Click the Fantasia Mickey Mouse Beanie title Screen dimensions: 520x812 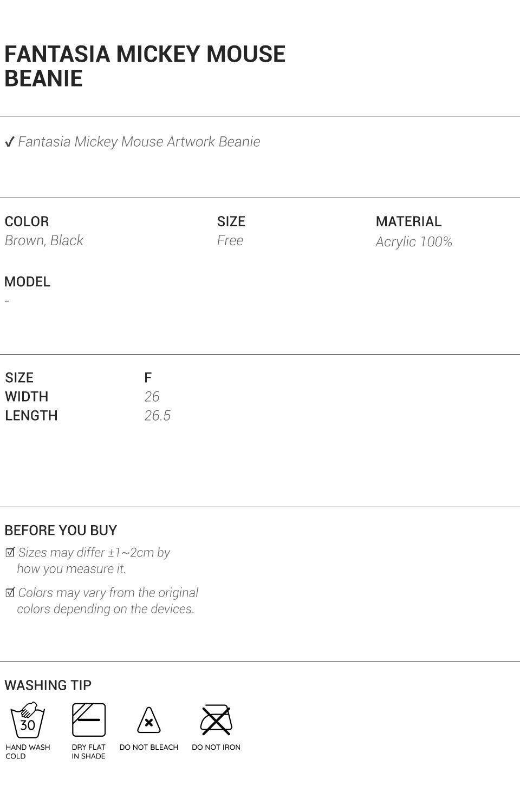pyautogui.click(x=145, y=66)
